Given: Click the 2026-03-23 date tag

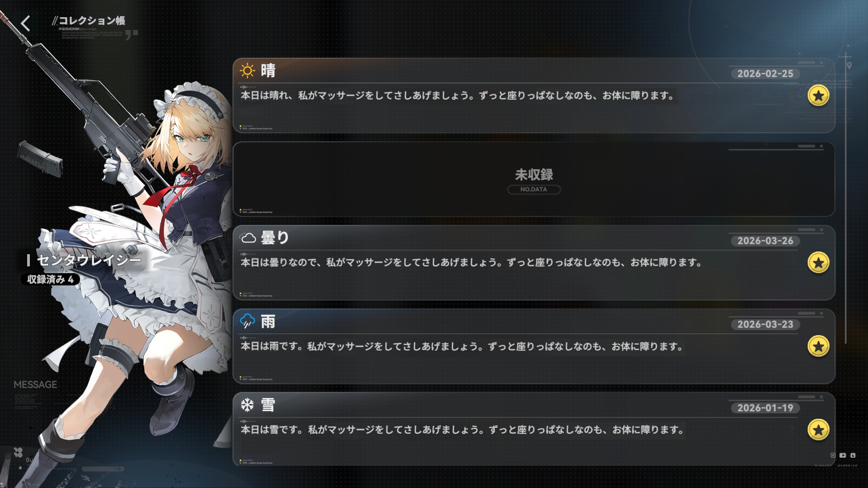Looking at the screenshot, I should 765,325.
